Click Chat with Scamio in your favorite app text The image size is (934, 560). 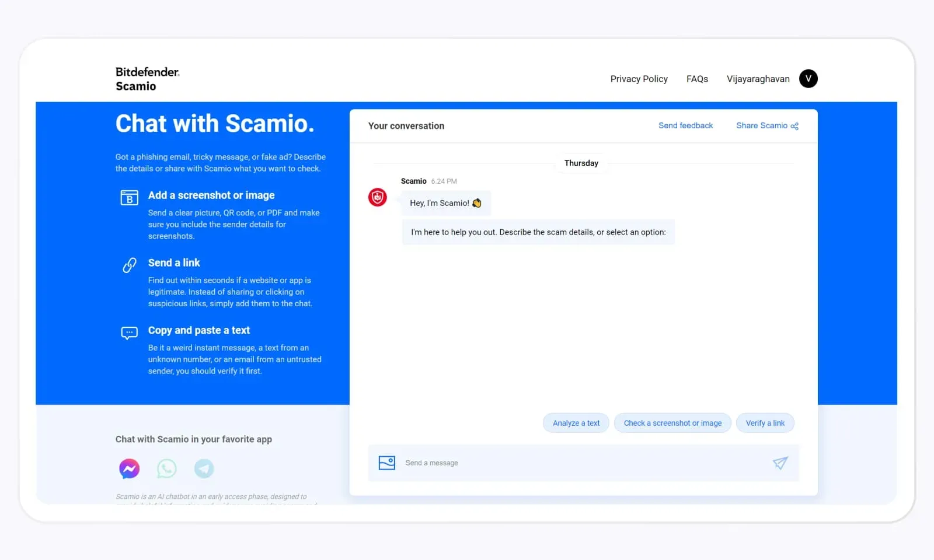point(194,439)
